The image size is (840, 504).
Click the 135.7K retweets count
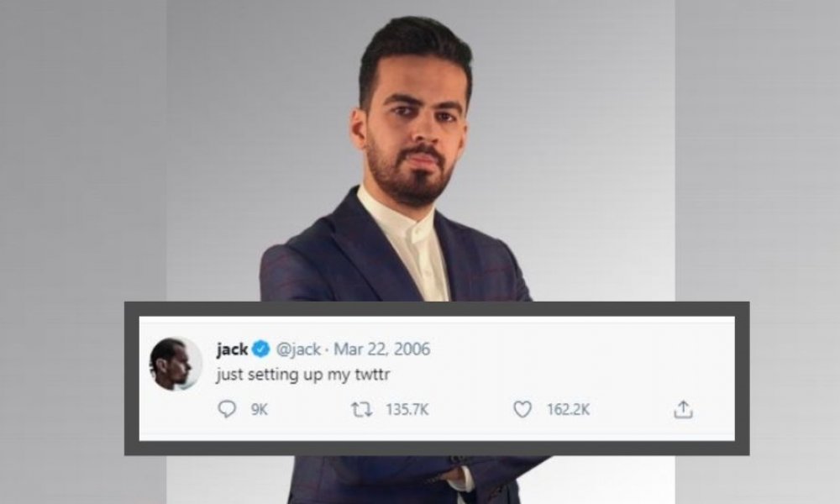tap(407, 410)
